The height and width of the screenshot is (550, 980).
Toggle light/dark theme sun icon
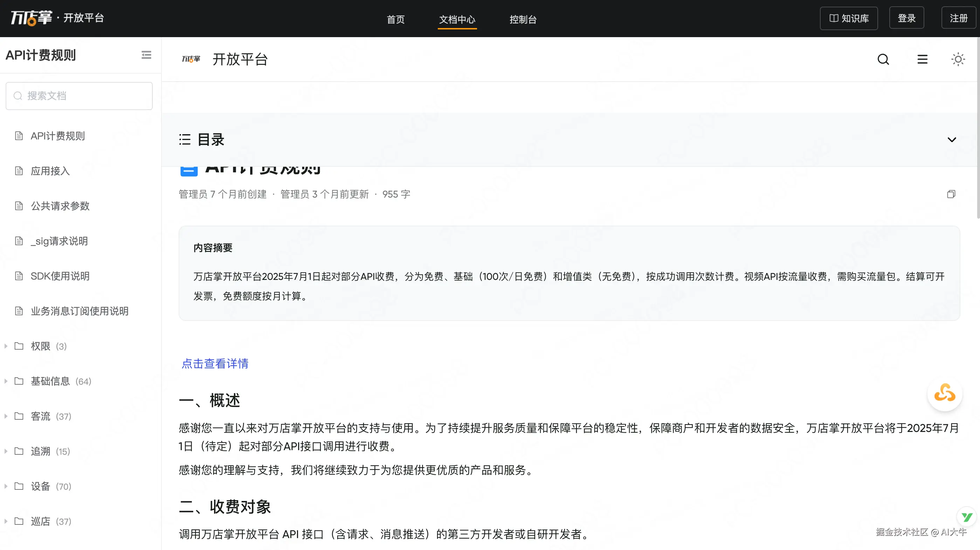tap(958, 59)
